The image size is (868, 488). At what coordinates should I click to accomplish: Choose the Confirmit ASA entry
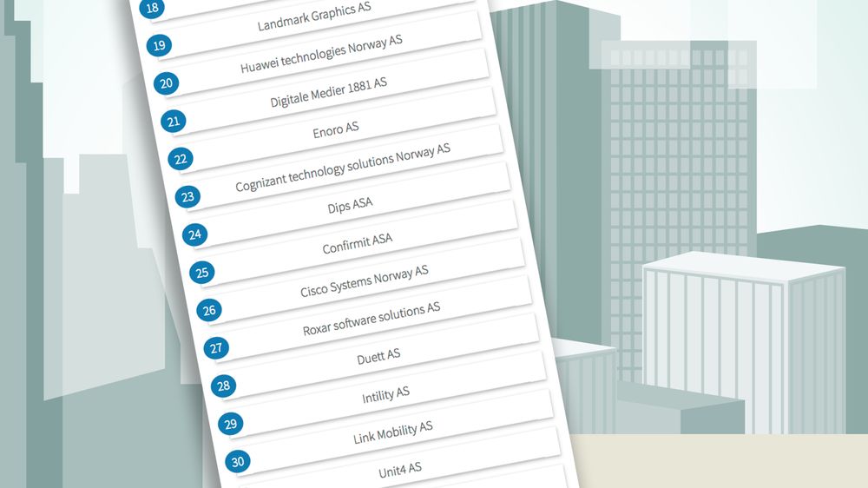pyautogui.click(x=357, y=243)
